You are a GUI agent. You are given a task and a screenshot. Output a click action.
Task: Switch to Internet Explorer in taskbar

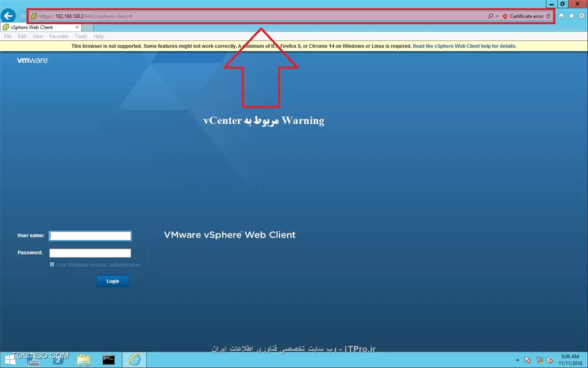tap(134, 360)
